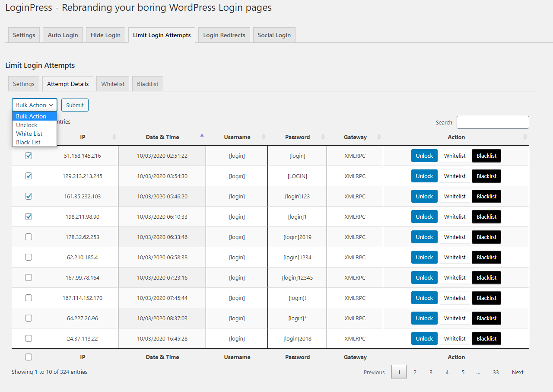553x392 pixels.
Task: Sort by Action column sort arrows
Action: coord(525,137)
